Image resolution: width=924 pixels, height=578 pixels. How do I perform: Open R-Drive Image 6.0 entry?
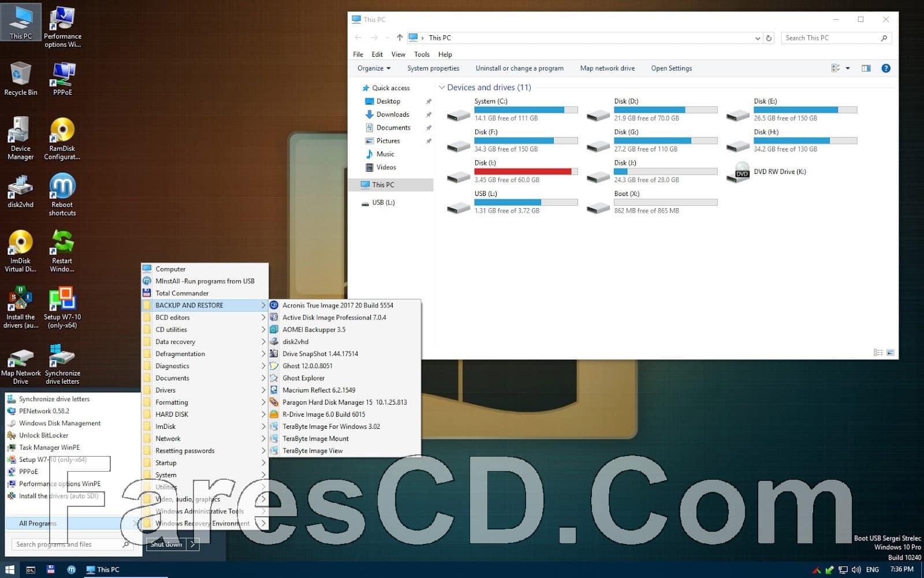tap(345, 414)
